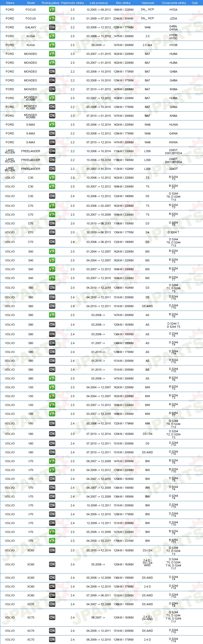Click diesel ON icon in Ford Galaxy row
The image size is (203, 644).
click(x=52, y=27)
